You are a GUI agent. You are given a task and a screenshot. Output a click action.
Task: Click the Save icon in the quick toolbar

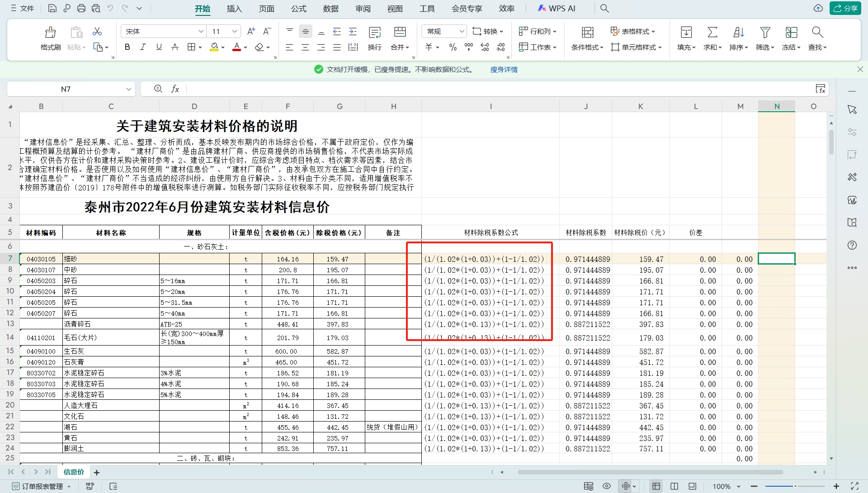click(x=52, y=8)
